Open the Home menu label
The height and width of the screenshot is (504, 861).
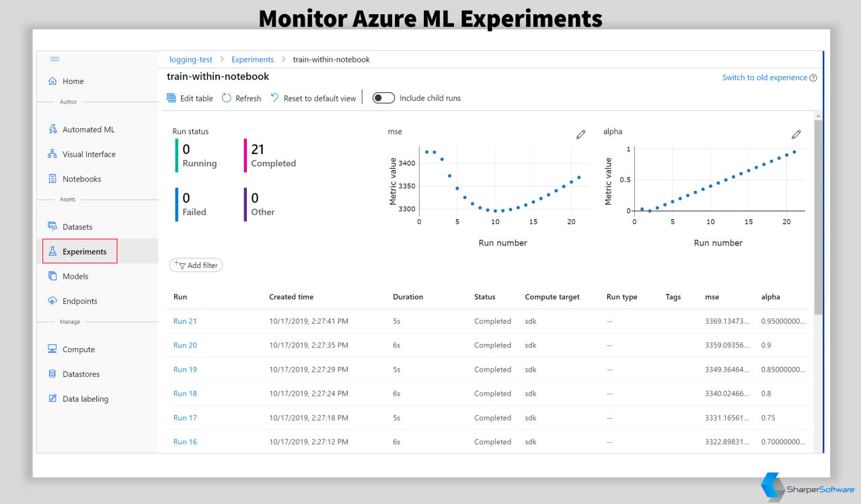point(73,81)
